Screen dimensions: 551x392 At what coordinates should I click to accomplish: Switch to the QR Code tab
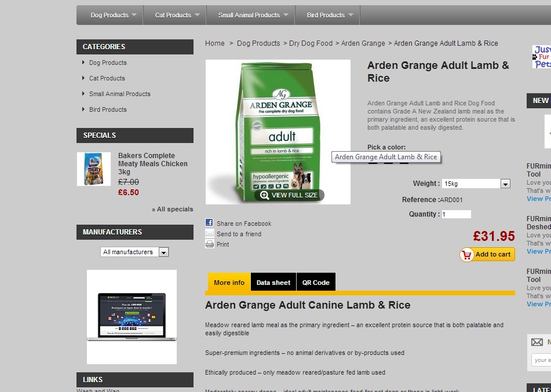point(316,283)
